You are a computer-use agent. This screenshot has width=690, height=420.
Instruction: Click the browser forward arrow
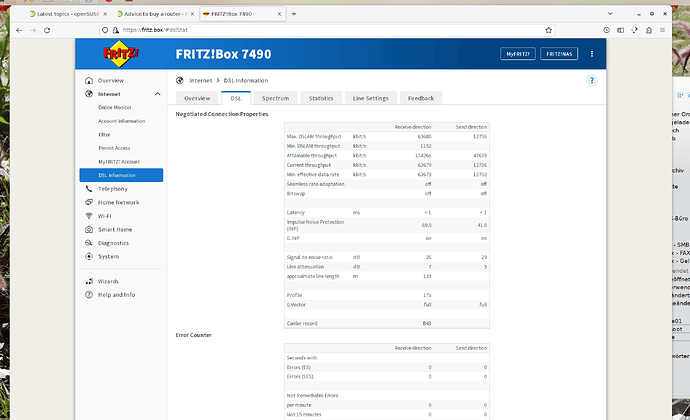click(x=33, y=30)
